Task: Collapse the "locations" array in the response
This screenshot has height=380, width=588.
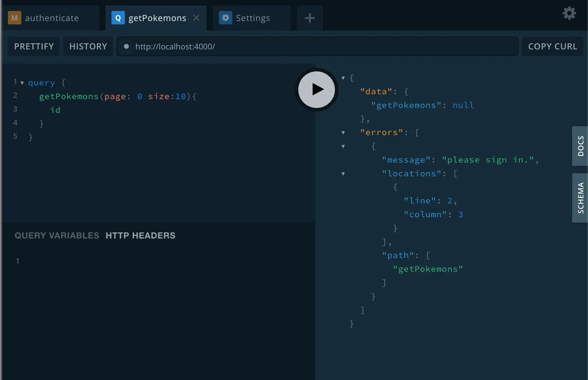Action: point(343,174)
